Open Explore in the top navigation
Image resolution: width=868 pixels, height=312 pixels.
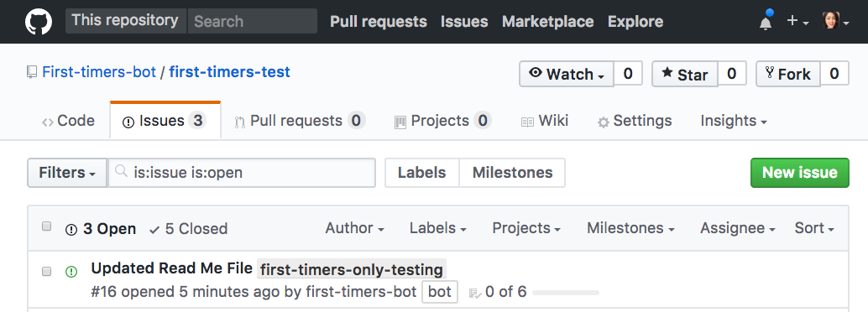click(x=635, y=22)
